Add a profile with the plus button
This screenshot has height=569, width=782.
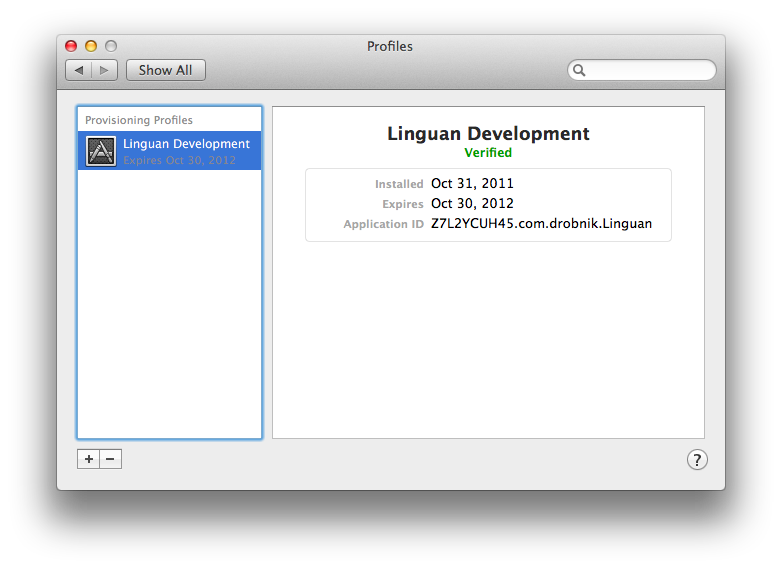point(89,459)
